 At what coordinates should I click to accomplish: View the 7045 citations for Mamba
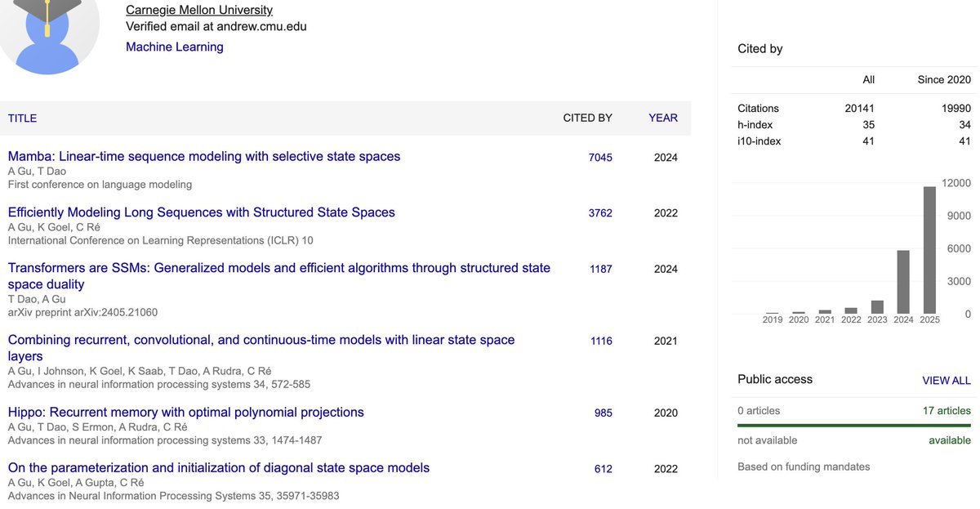click(600, 158)
